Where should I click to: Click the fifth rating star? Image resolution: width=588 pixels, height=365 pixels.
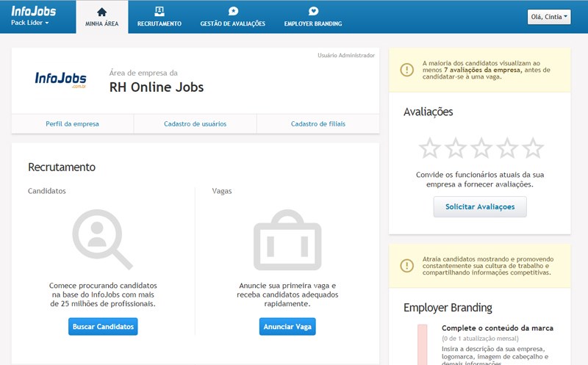[x=533, y=148]
